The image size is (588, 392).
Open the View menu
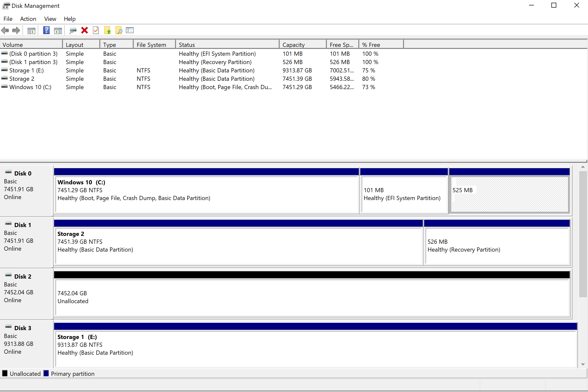50,19
